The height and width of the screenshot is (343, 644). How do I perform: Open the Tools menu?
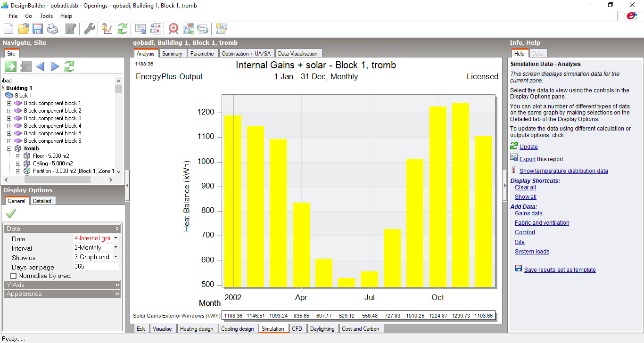(x=46, y=16)
